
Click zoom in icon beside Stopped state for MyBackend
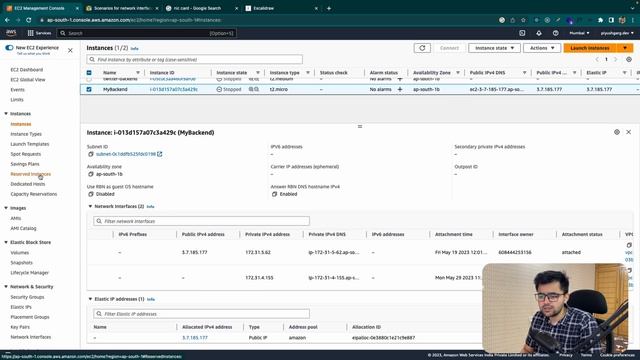(x=251, y=89)
